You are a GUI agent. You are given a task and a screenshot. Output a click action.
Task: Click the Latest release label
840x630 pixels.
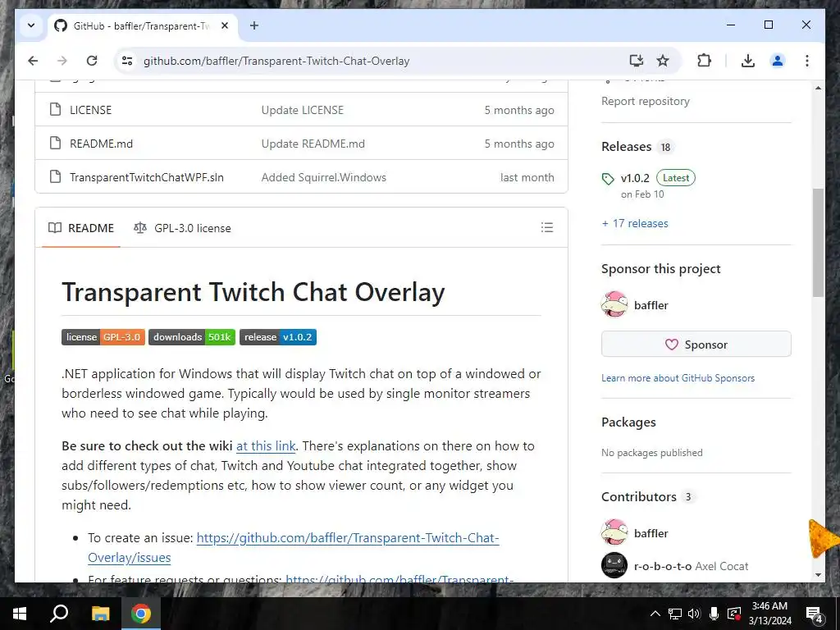(x=676, y=178)
